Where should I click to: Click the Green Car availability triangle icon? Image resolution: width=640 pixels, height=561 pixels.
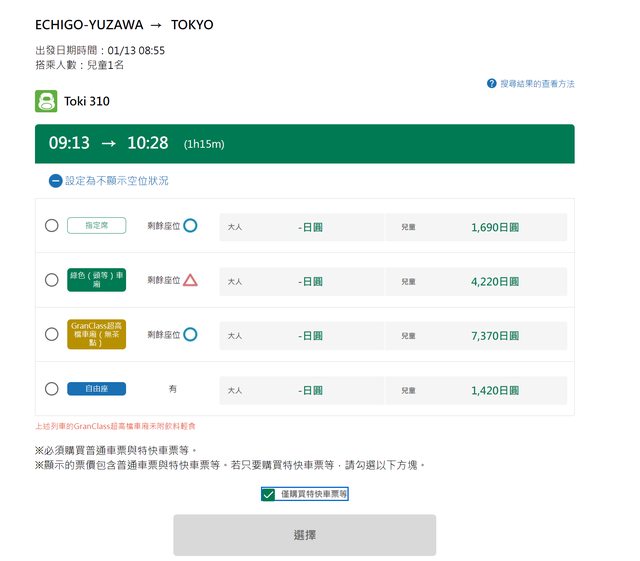(190, 280)
